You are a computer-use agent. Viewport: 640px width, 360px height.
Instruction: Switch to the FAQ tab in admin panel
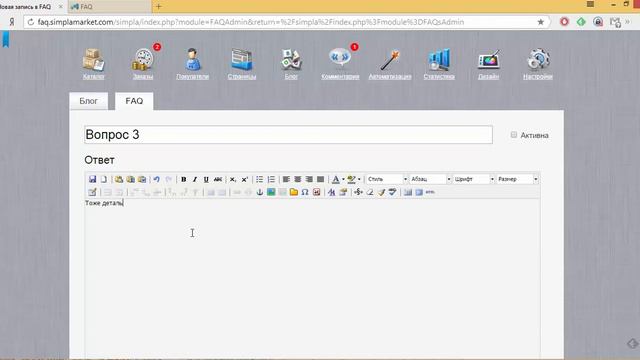[x=134, y=101]
